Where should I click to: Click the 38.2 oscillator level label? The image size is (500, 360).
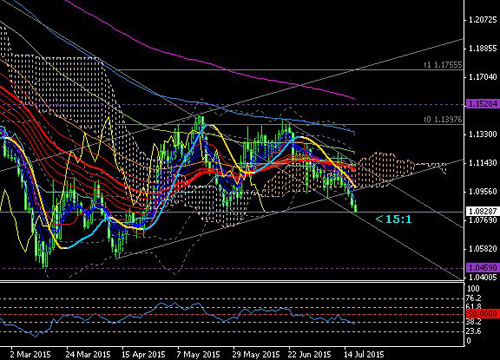point(474,322)
